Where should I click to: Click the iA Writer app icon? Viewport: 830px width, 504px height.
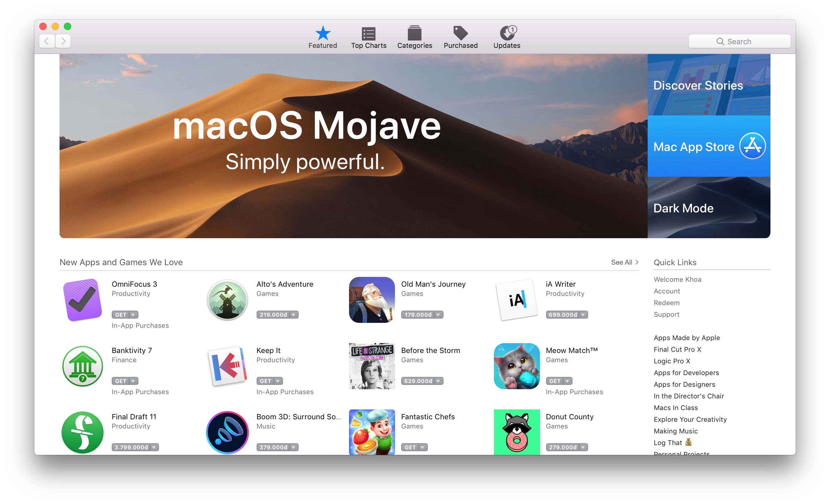pyautogui.click(x=517, y=300)
